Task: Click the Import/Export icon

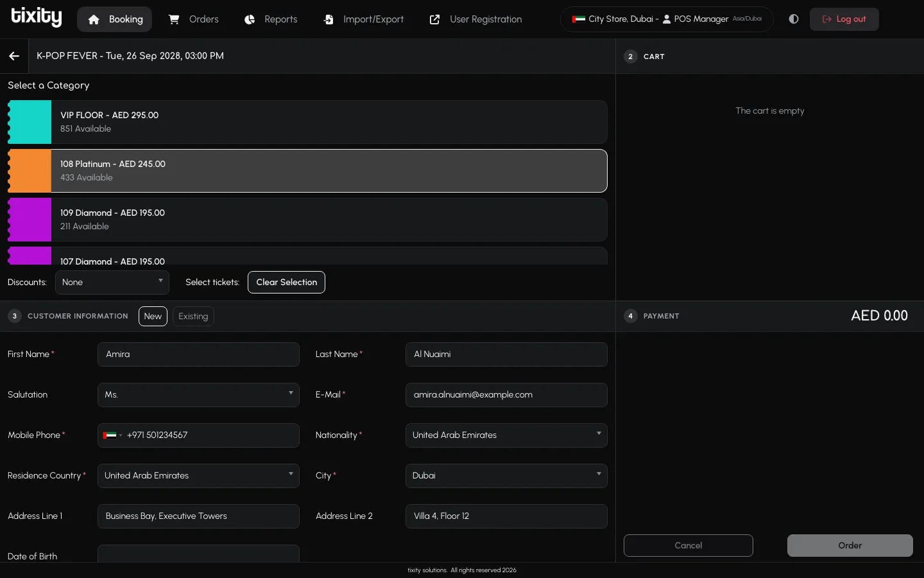Action: pos(329,19)
